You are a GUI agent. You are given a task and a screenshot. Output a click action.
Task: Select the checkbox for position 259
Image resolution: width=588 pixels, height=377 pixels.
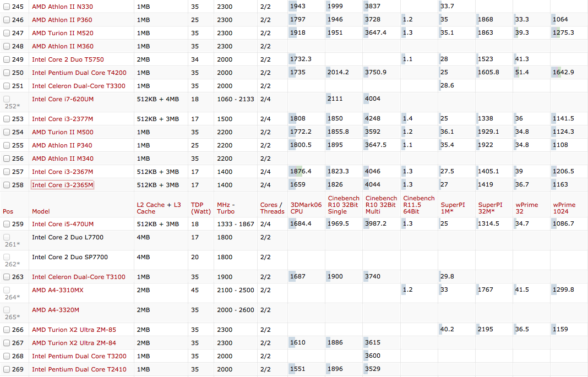pos(7,225)
